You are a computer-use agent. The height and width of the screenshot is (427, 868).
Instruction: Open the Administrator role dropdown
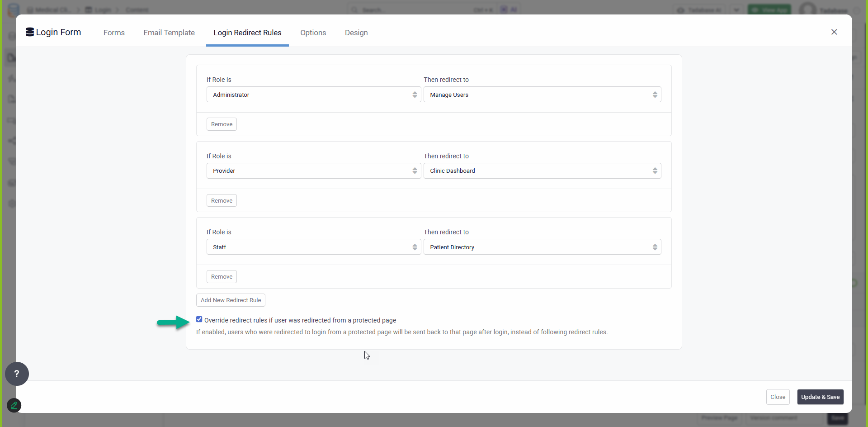(313, 95)
